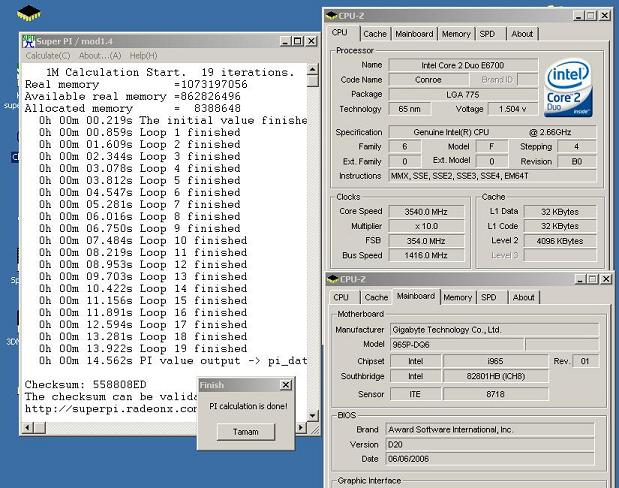Click the Bus Speed value 1416.0 MHz
Image resolution: width=619 pixels, height=488 pixels.
pyautogui.click(x=426, y=255)
